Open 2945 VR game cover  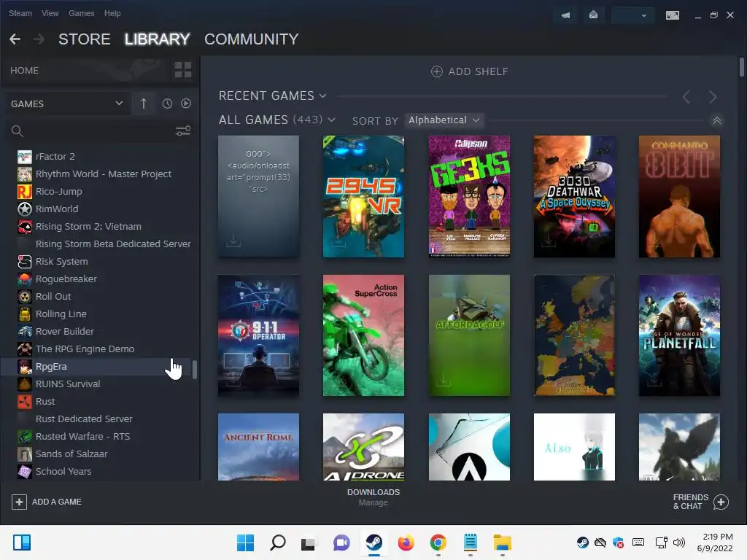pos(363,196)
